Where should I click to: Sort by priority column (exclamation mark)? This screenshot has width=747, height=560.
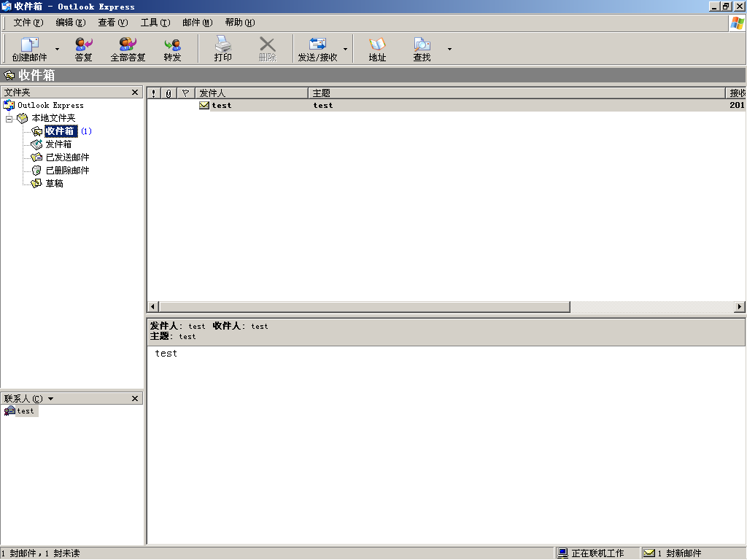coord(154,93)
